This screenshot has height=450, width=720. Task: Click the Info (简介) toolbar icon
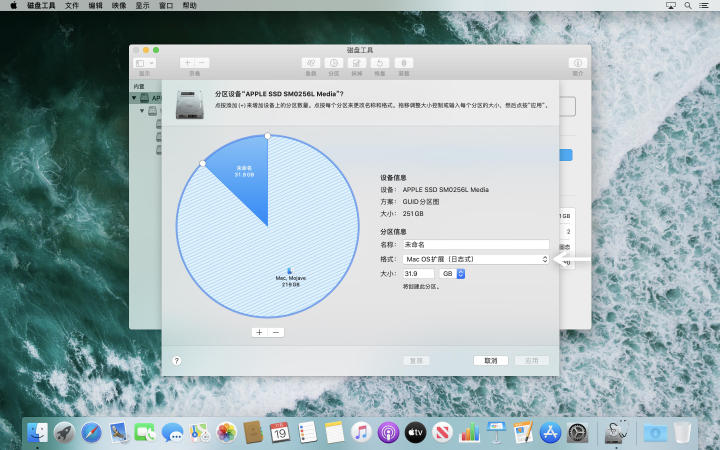[578, 63]
